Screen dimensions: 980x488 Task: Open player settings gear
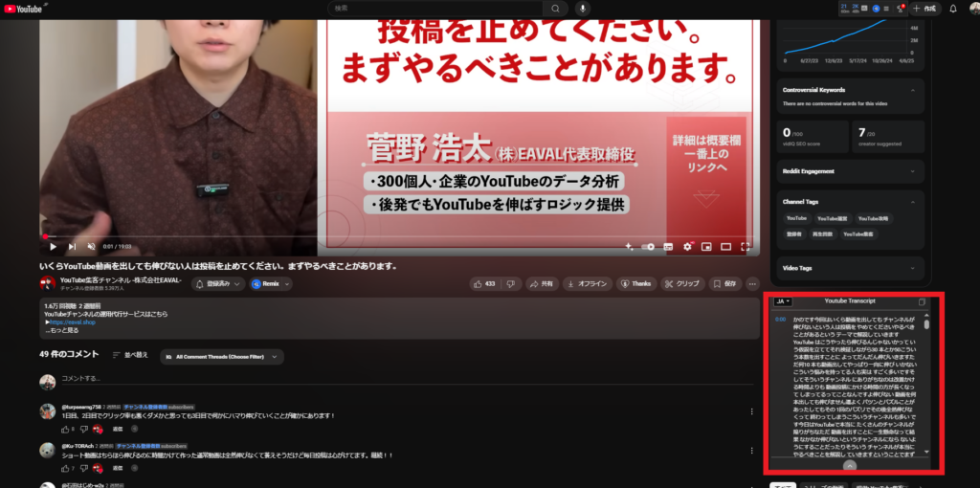(x=687, y=247)
